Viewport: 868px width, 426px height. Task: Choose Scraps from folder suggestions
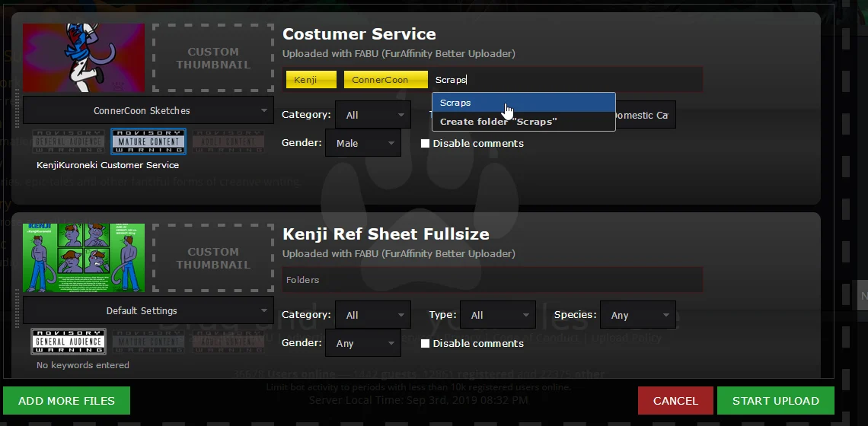(524, 103)
